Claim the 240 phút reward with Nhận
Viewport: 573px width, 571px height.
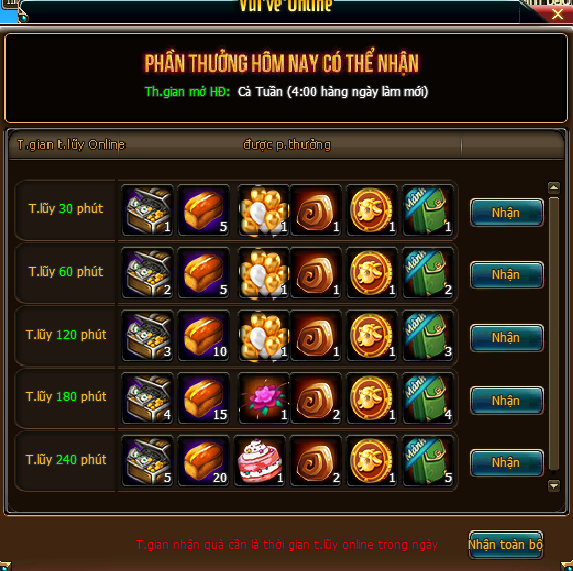pos(506,463)
